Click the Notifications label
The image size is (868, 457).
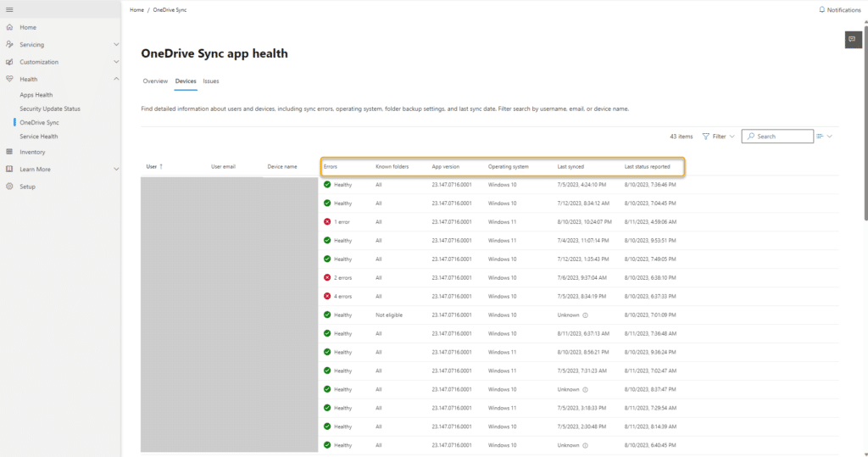[843, 10]
